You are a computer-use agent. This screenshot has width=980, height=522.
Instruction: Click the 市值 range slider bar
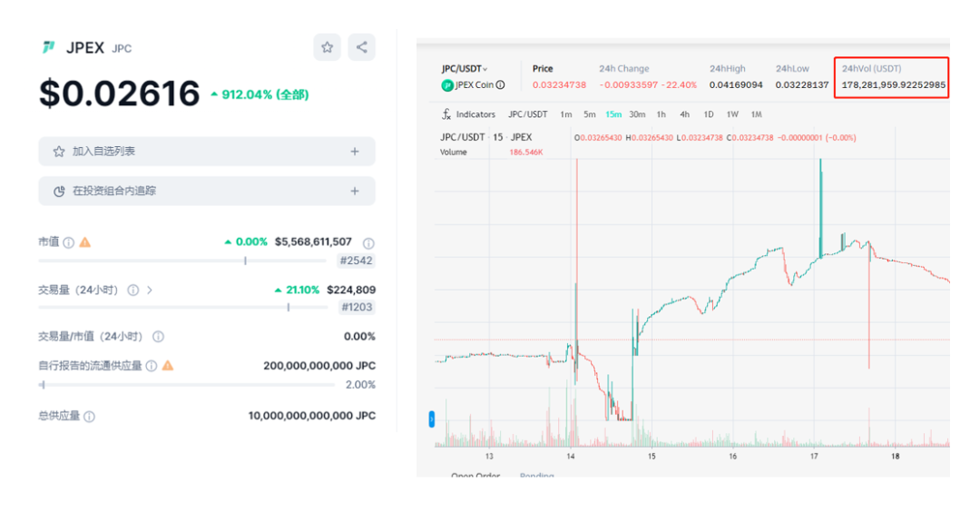[x=181, y=261]
